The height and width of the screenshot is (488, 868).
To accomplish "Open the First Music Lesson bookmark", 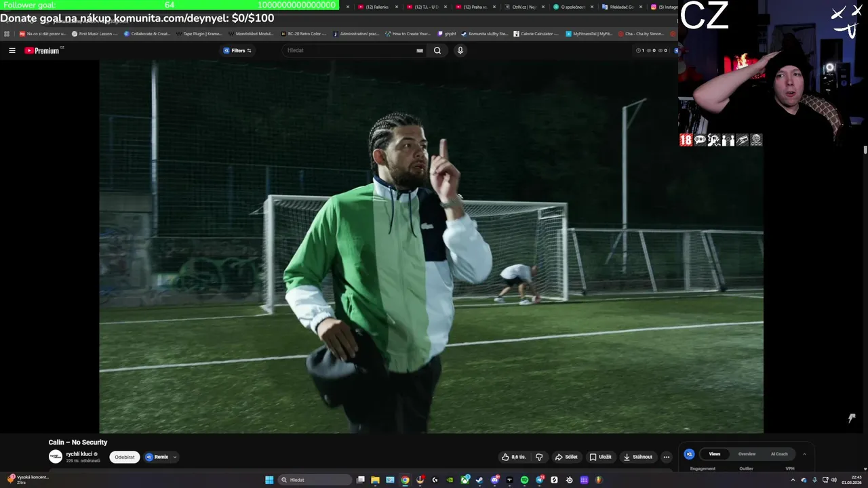I will click(x=94, y=33).
